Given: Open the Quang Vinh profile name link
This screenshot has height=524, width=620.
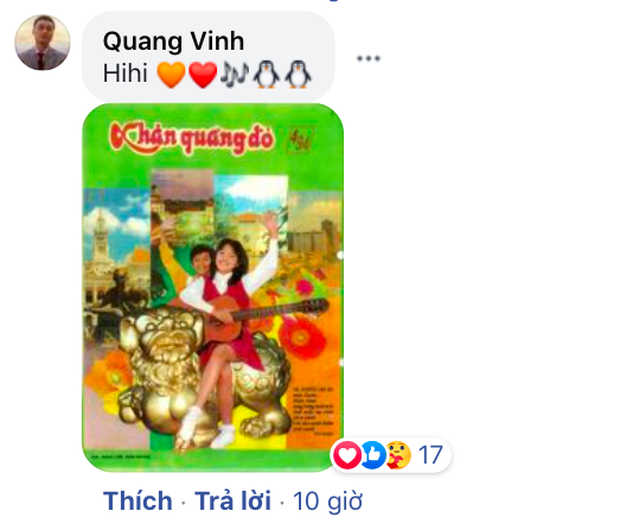Looking at the screenshot, I should pos(173,41).
